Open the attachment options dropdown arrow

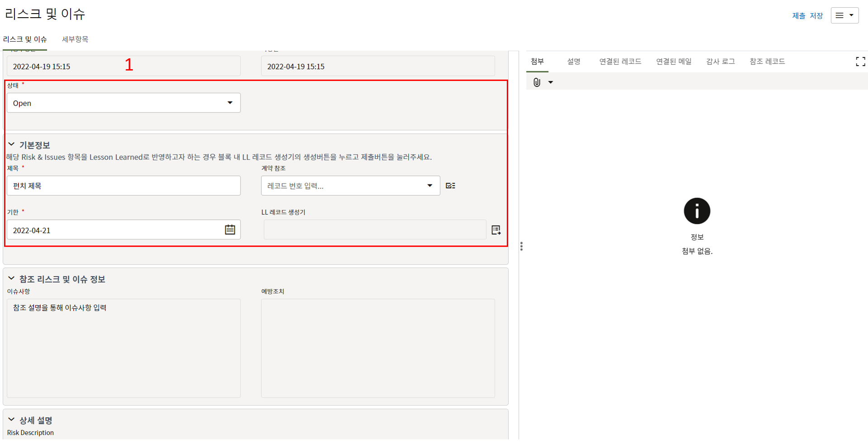(551, 82)
